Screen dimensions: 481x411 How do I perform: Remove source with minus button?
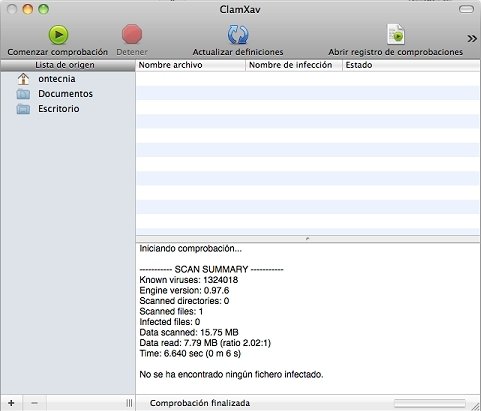click(x=34, y=403)
